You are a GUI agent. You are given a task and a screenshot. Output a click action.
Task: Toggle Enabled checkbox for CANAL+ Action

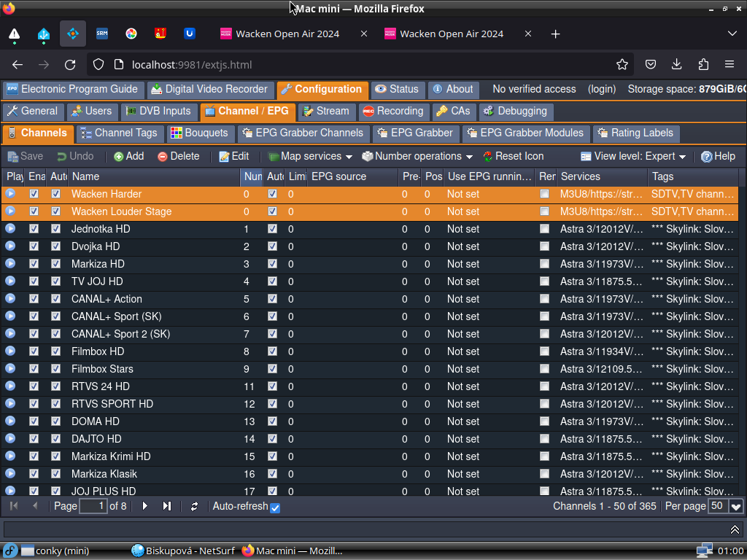point(34,298)
